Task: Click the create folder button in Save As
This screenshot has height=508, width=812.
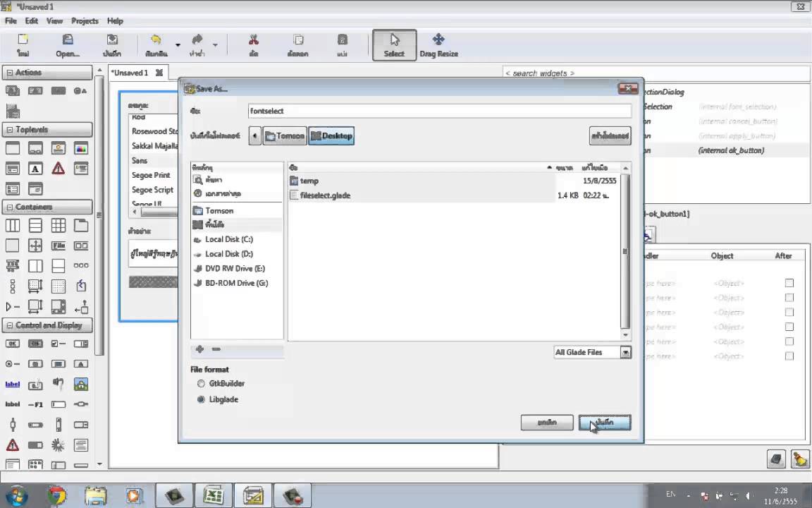Action: pos(610,135)
